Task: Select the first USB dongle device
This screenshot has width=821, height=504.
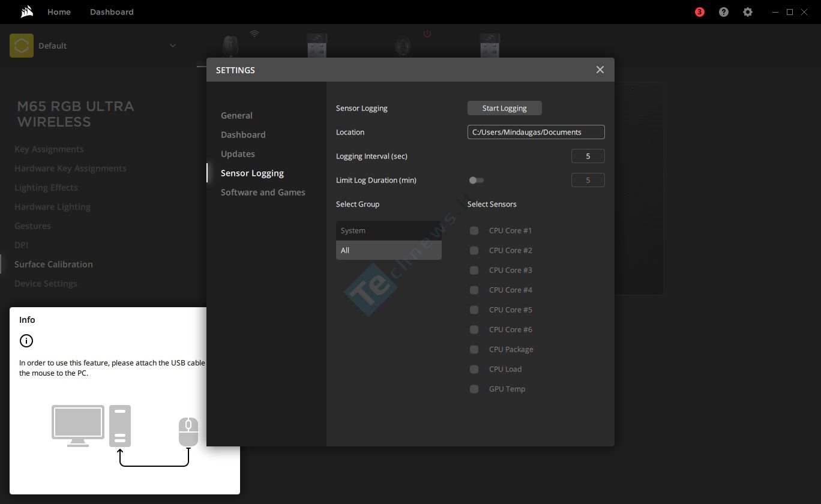Action: (317, 46)
